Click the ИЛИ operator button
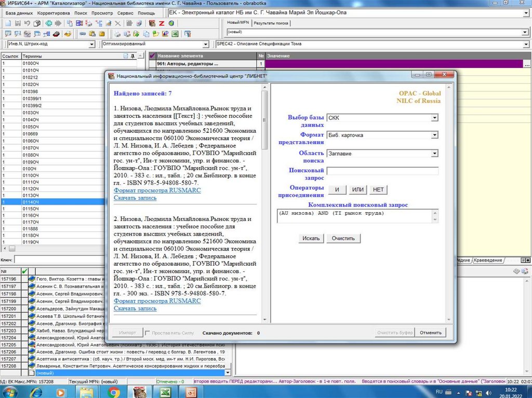 [357, 189]
